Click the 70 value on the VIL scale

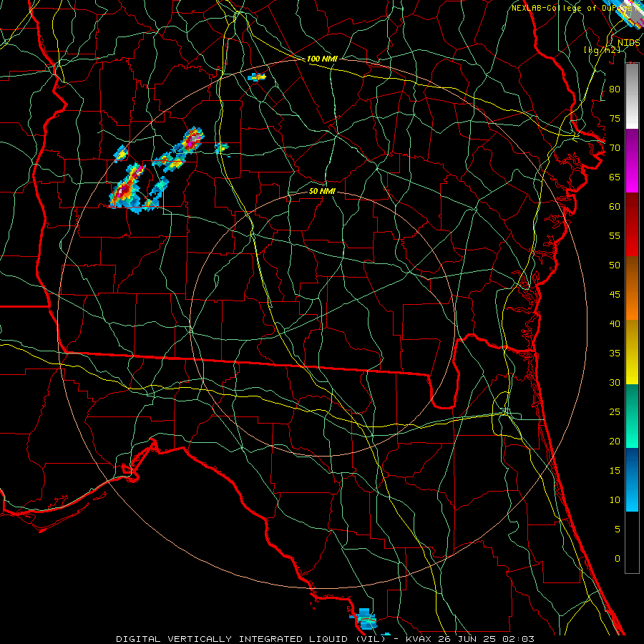tap(615, 148)
